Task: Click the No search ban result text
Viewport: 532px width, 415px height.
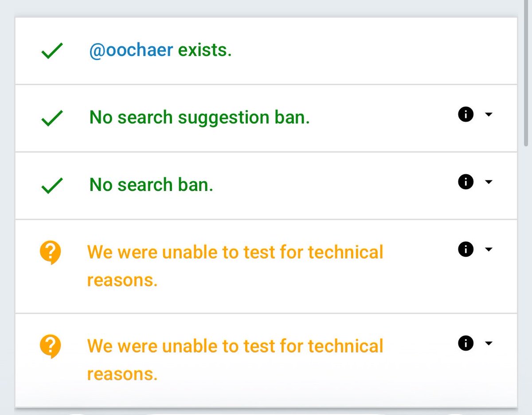Action: coord(151,185)
